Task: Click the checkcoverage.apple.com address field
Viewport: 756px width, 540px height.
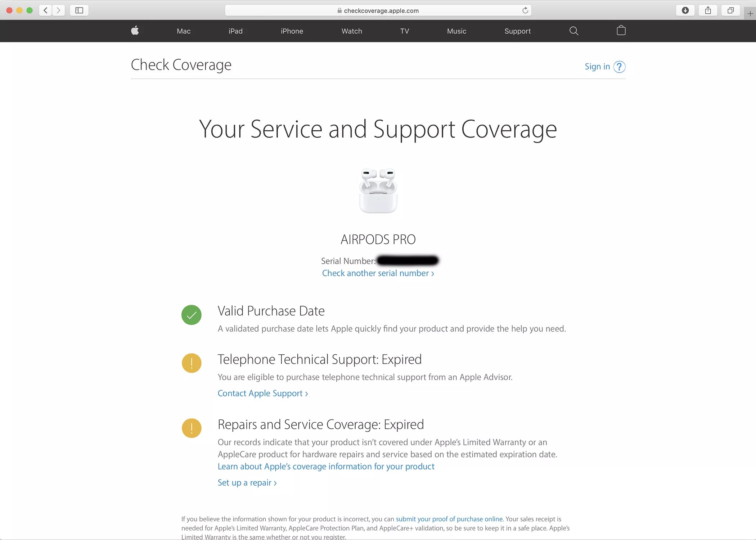Action: 378,10
